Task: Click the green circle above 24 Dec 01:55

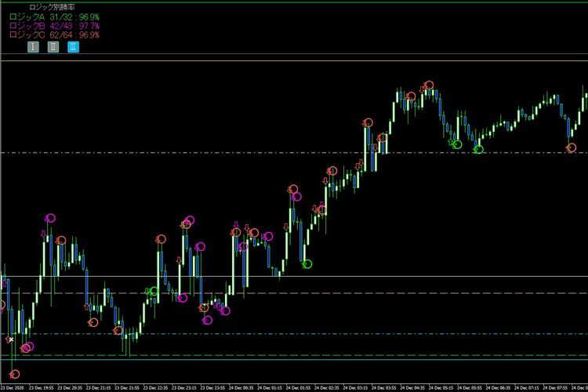Action: pyautogui.click(x=307, y=264)
